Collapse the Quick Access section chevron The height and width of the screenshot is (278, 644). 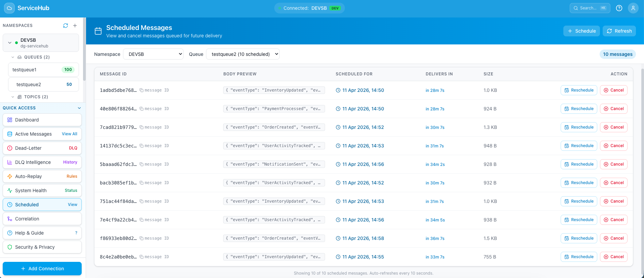(x=79, y=108)
